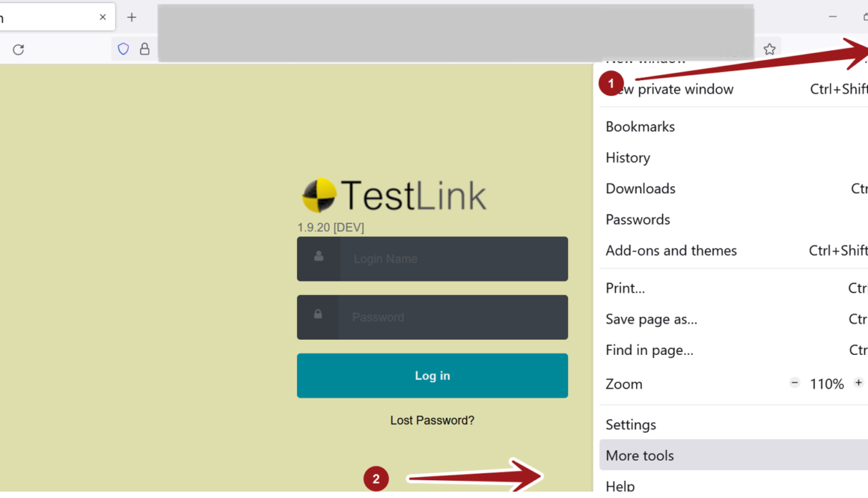View site security via the padlock icon

pyautogui.click(x=144, y=49)
